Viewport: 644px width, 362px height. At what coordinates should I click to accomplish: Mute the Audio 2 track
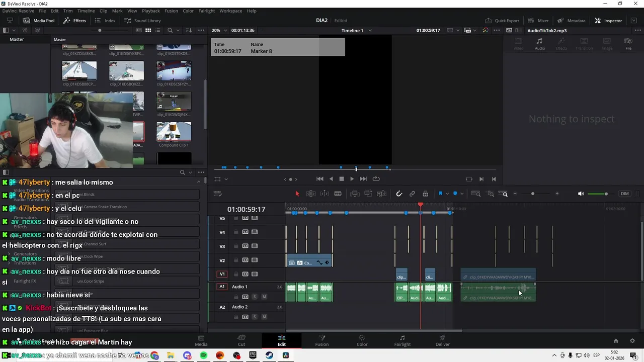coord(264,317)
